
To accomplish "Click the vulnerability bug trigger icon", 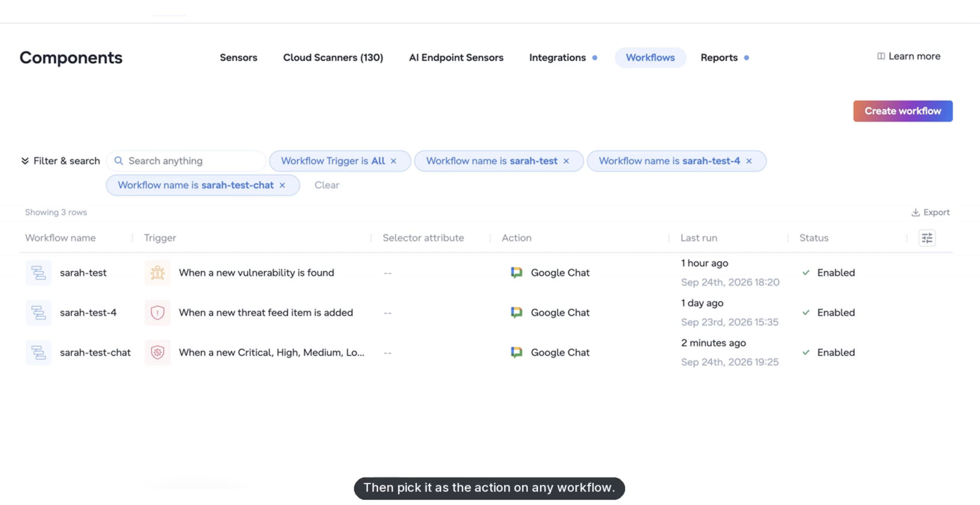I will click(157, 273).
